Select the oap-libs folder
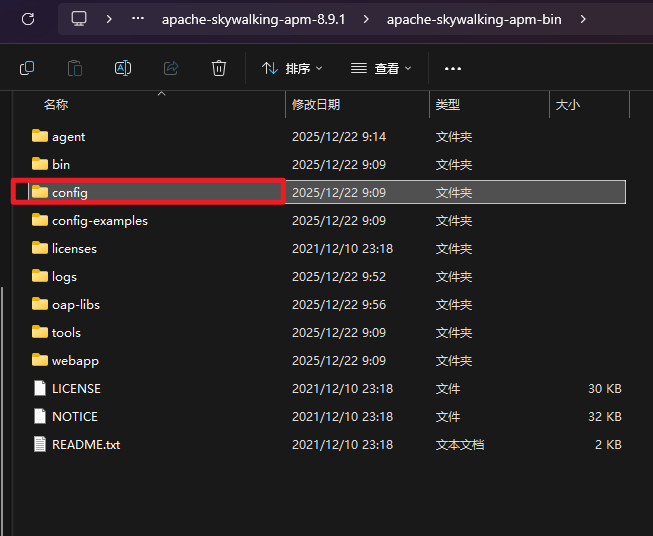Screen dimensions: 653x536 (75, 304)
